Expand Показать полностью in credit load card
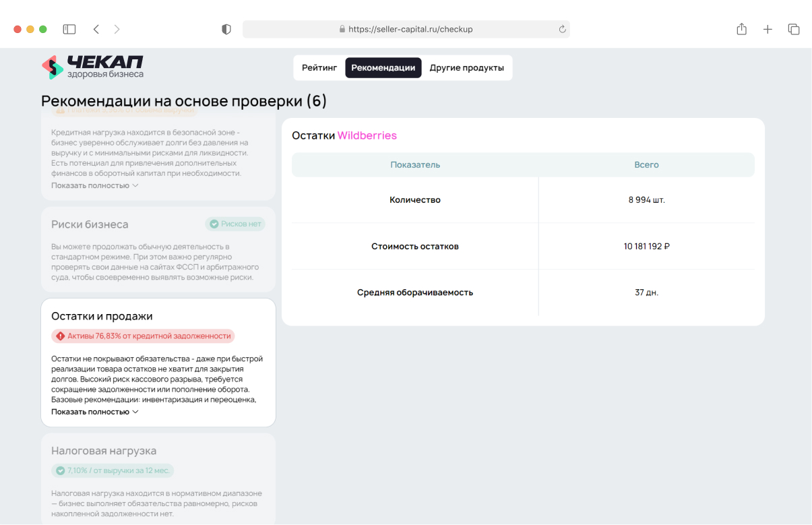 94,185
